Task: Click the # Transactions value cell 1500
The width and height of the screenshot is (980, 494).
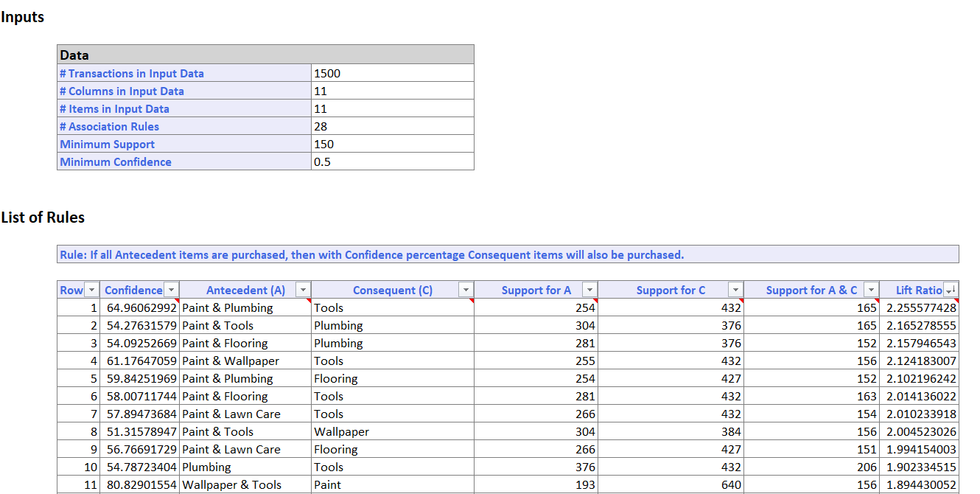Action: coord(392,74)
